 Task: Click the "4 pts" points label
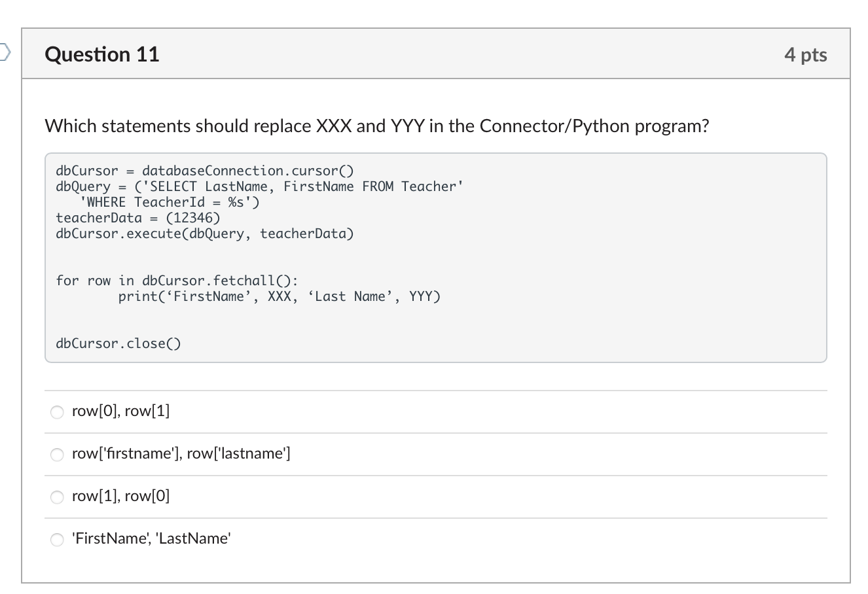(805, 55)
